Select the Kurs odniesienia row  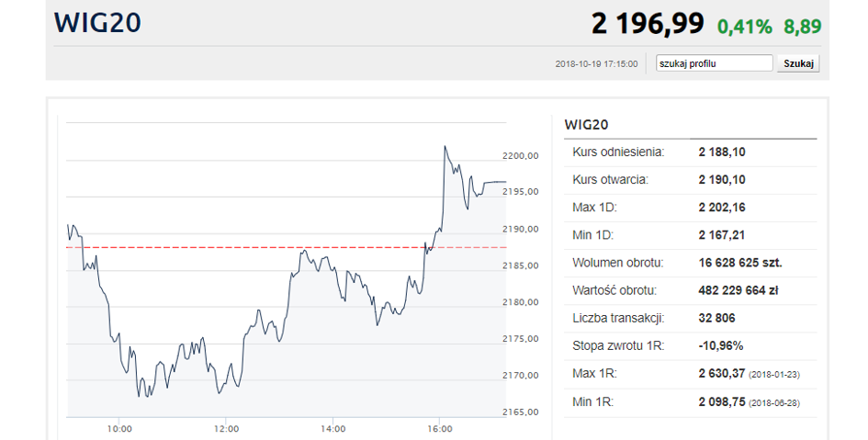click(x=691, y=152)
